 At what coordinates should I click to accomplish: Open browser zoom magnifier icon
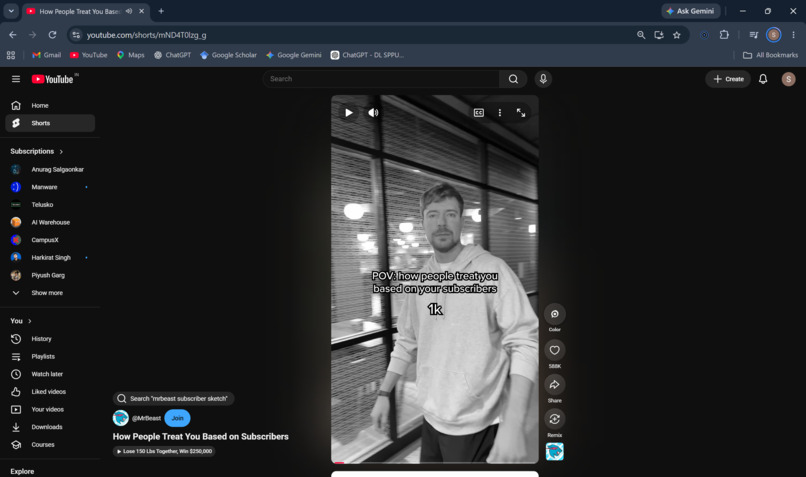point(641,35)
